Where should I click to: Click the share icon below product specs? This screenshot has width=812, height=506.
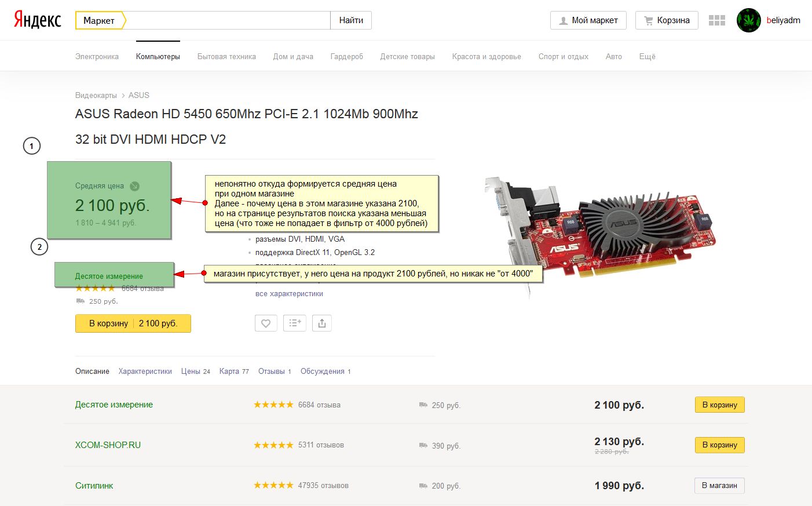pos(322,323)
